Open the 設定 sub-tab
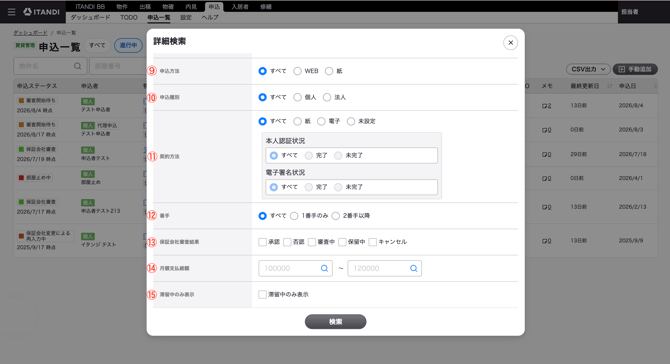Image resolution: width=670 pixels, height=364 pixels. pyautogui.click(x=186, y=18)
